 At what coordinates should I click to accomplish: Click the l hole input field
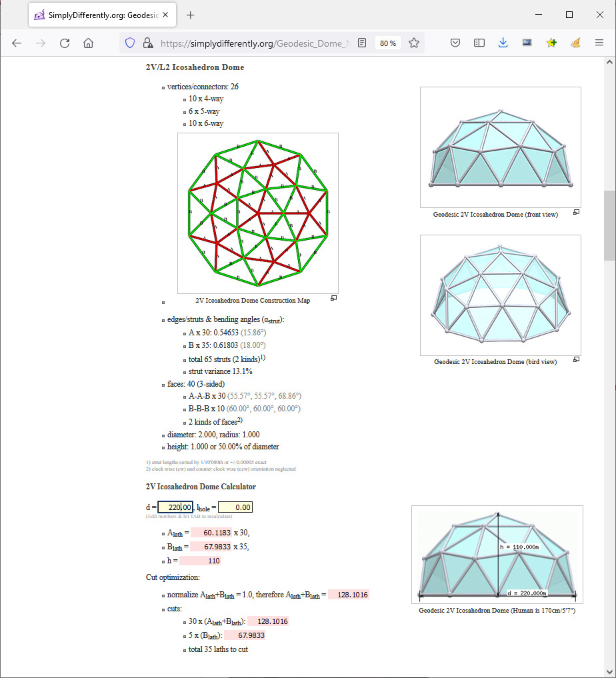coord(235,507)
